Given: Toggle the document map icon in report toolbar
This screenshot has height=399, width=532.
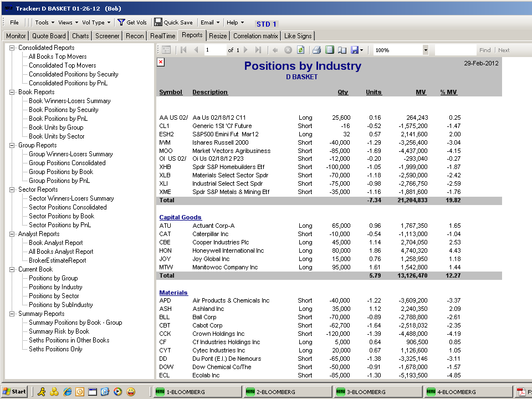Looking at the screenshot, I should tap(166, 50).
